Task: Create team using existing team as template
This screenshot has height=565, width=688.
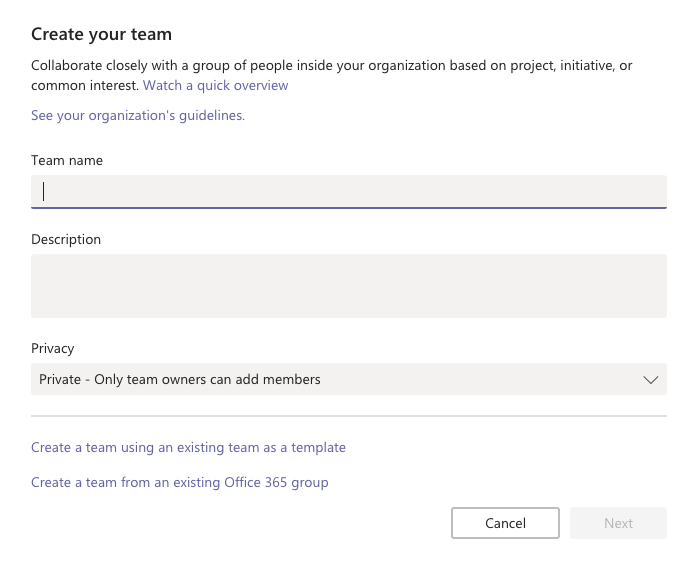Action: click(188, 448)
